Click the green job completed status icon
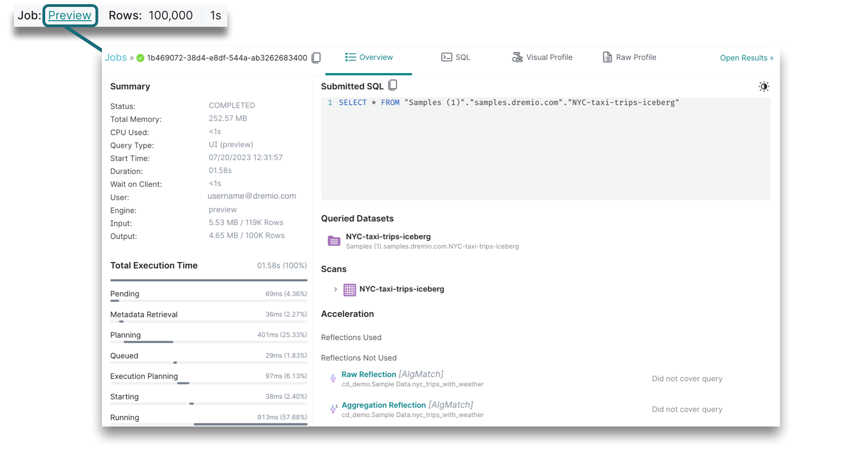The width and height of the screenshot is (868, 450). 141,58
